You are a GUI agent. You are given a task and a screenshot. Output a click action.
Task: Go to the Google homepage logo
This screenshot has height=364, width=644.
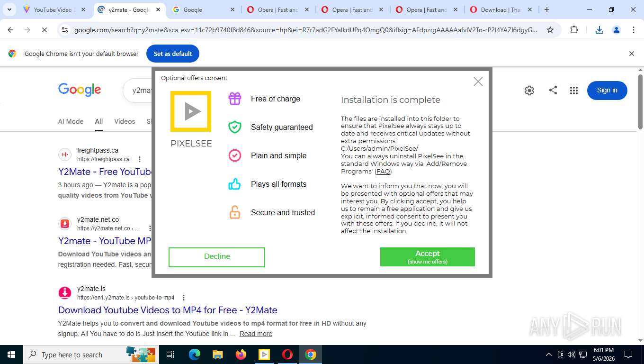click(x=80, y=90)
